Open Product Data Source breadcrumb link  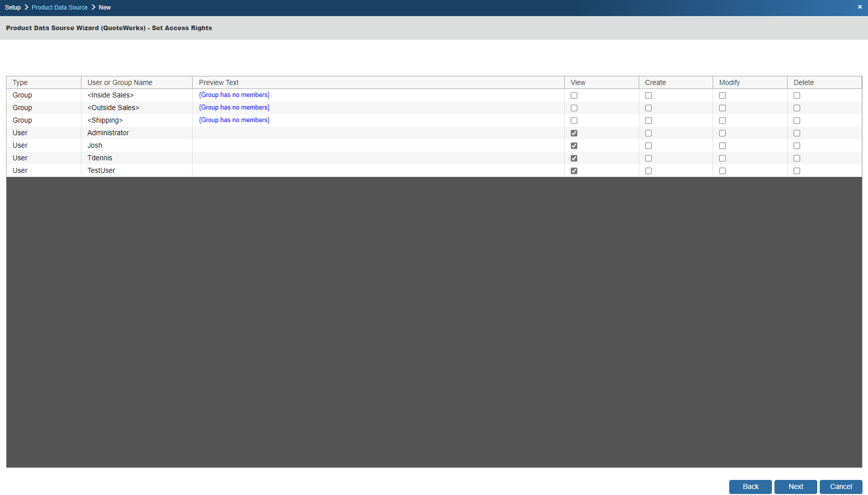pos(59,8)
